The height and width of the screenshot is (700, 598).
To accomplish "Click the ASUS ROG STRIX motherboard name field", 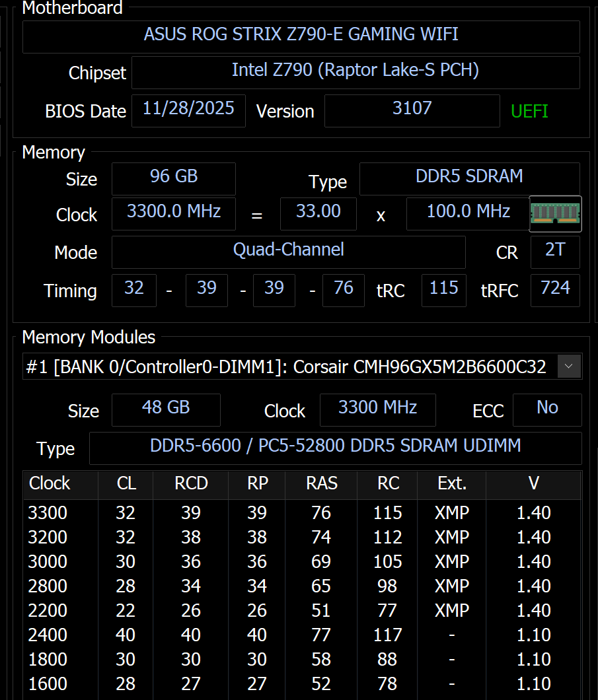I will [x=301, y=35].
